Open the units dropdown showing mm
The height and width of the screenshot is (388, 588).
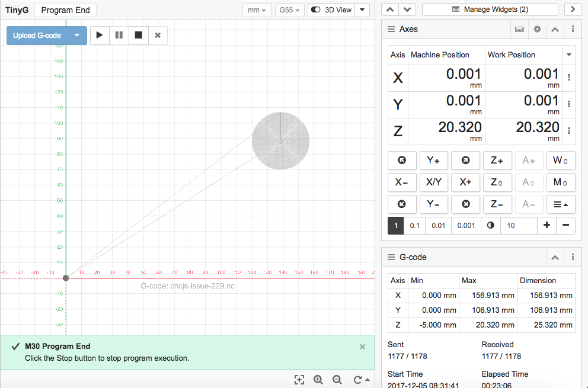click(257, 9)
